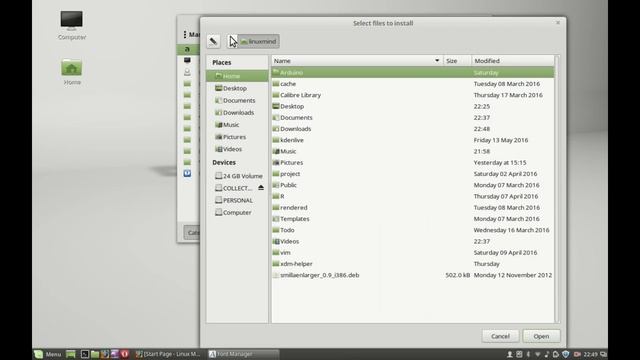Click the show desktop taskbar icon

(71, 354)
